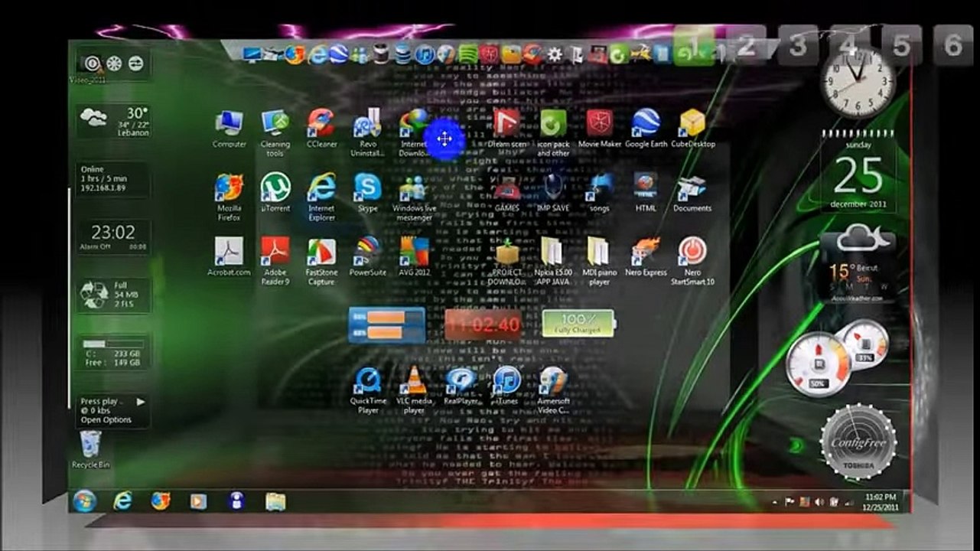Click the gear settings icon in the top dock
The image size is (980, 551).
[x=555, y=54]
